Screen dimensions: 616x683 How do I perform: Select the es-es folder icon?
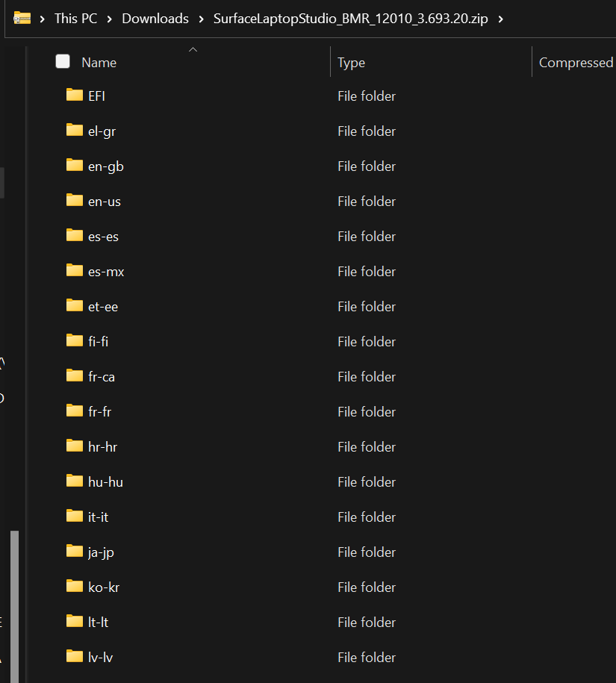pyautogui.click(x=75, y=235)
